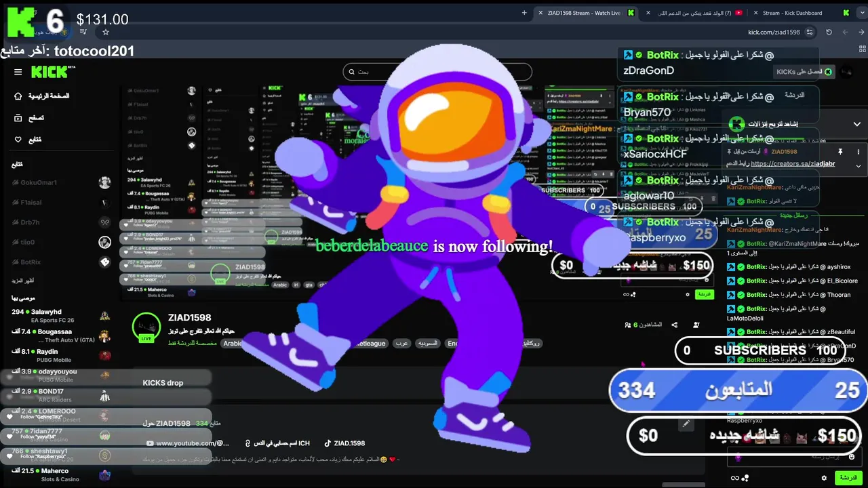Click into the chat message input box
Viewport: 868px width, 488px height.
(x=795, y=457)
